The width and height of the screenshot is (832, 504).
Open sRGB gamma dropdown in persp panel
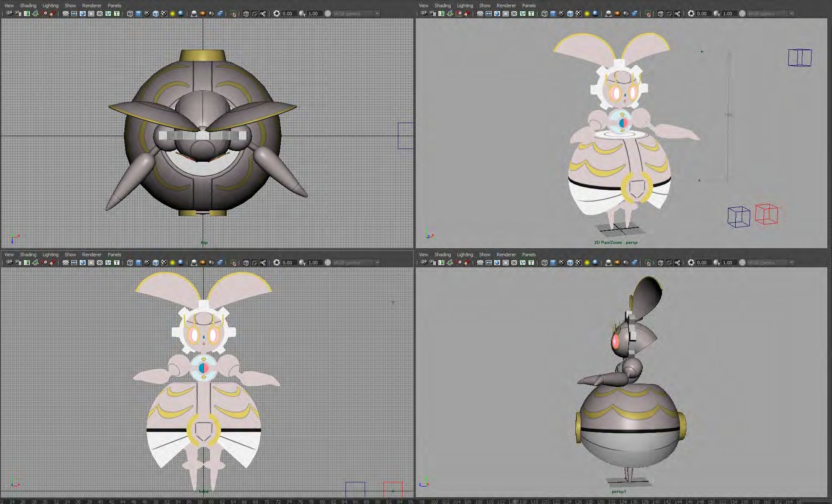pos(772,14)
